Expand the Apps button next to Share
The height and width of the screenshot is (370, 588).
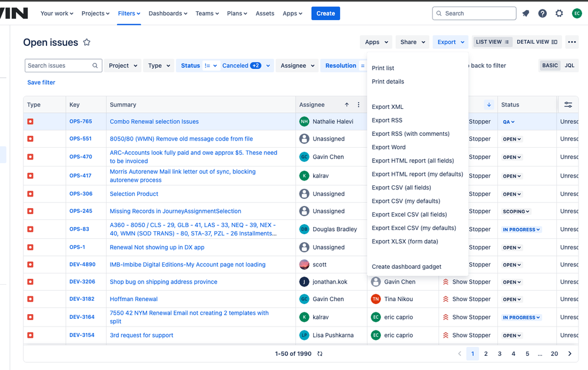[376, 42]
